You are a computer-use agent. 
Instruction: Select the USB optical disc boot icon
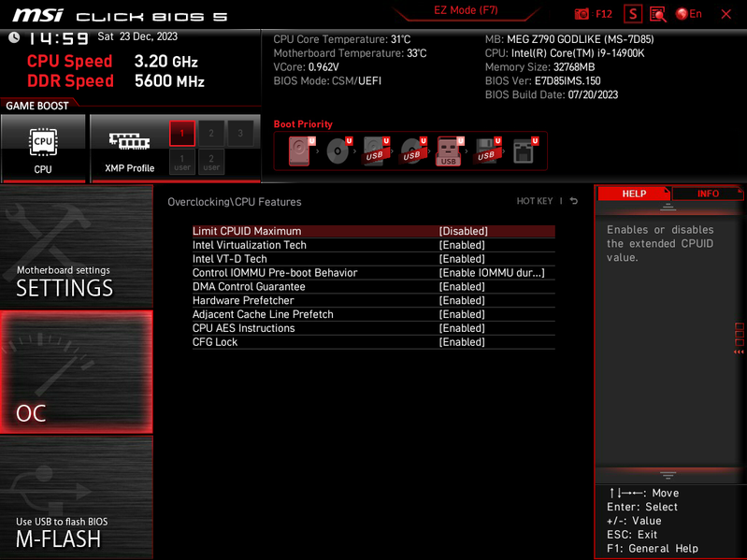pyautogui.click(x=413, y=151)
